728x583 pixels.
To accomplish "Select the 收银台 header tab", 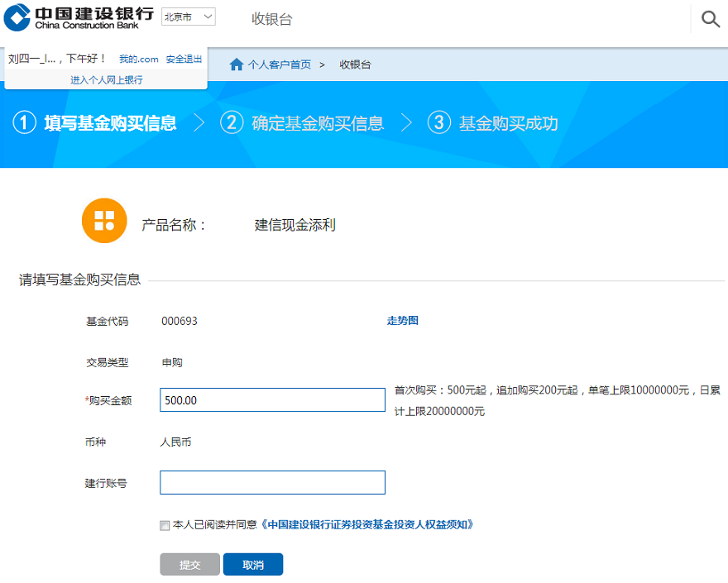I will pyautogui.click(x=272, y=19).
